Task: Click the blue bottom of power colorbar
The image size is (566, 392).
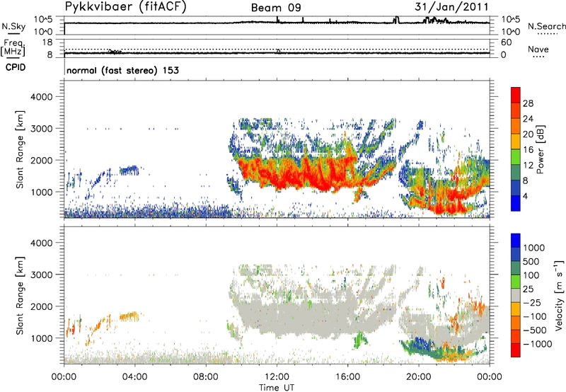Action: click(516, 203)
